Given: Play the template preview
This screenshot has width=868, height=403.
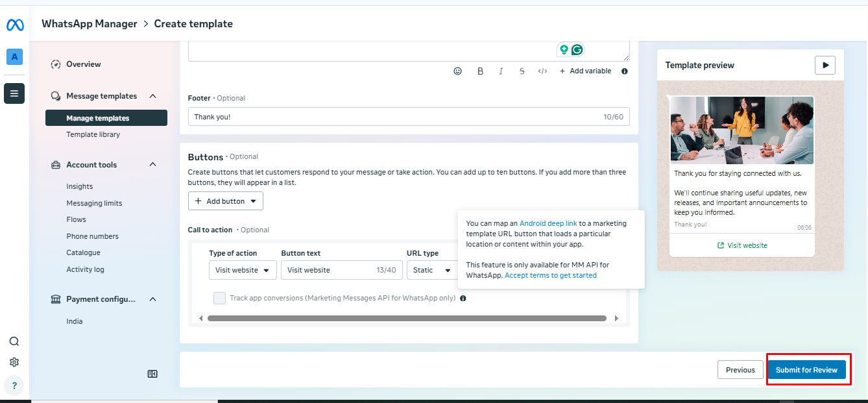Looking at the screenshot, I should click(825, 65).
